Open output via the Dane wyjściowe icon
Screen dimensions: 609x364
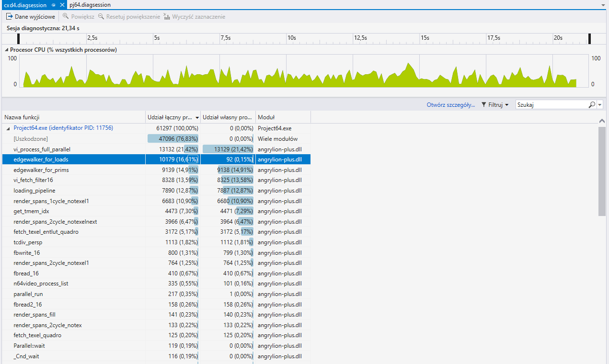10,16
